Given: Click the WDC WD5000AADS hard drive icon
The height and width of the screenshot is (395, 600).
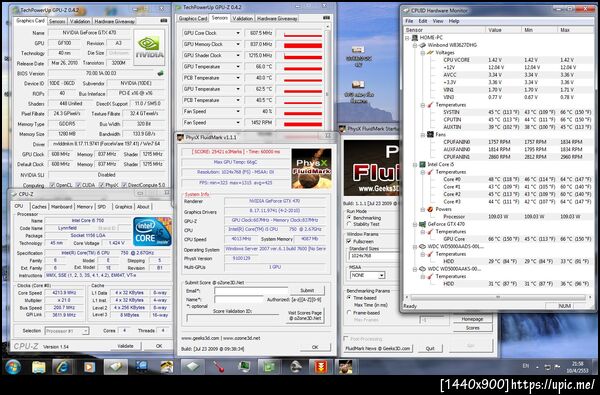Looking at the screenshot, I should click(422, 246).
